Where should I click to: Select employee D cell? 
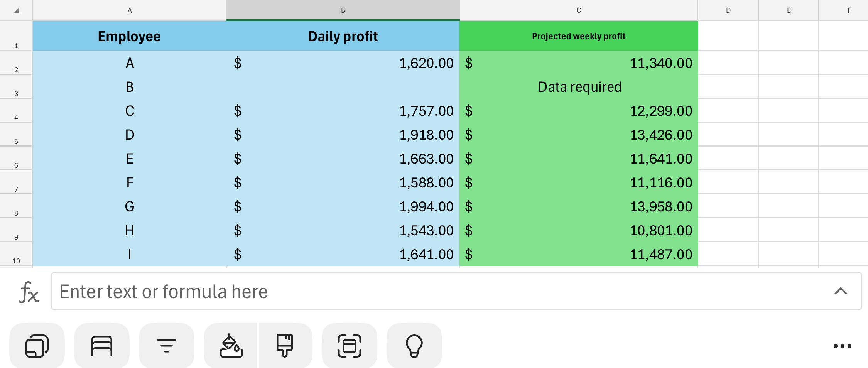pyautogui.click(x=129, y=134)
